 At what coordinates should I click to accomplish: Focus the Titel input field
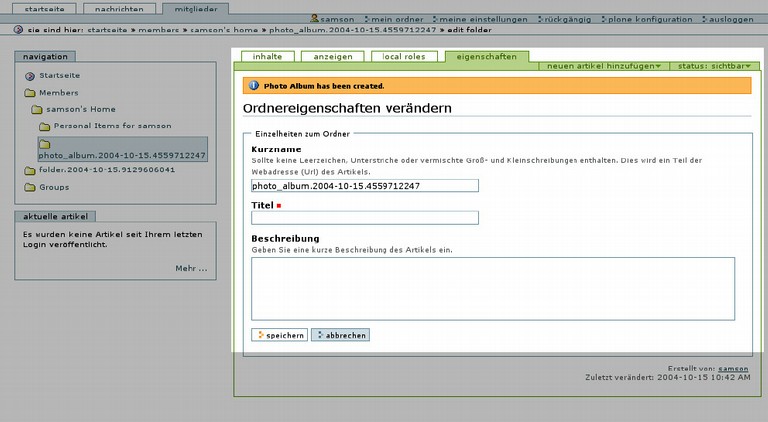(x=365, y=217)
